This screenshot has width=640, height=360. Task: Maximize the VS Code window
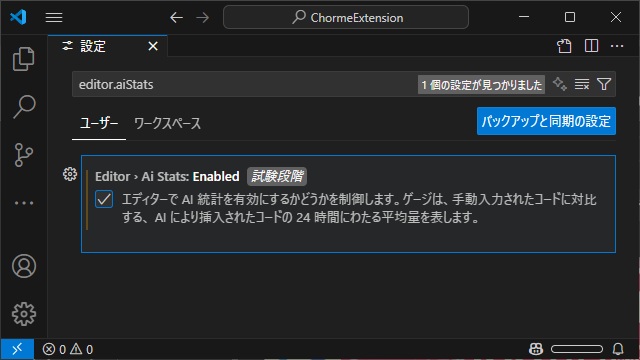[570, 17]
